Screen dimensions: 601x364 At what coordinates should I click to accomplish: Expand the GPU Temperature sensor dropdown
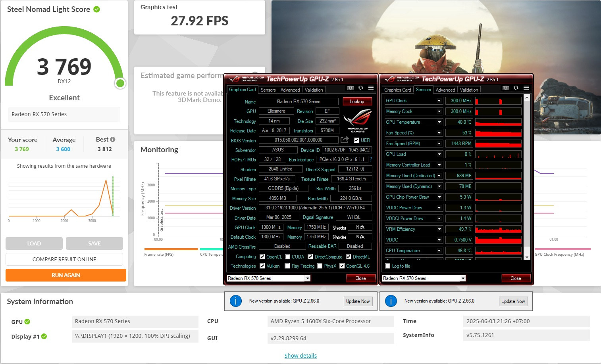pyautogui.click(x=439, y=122)
